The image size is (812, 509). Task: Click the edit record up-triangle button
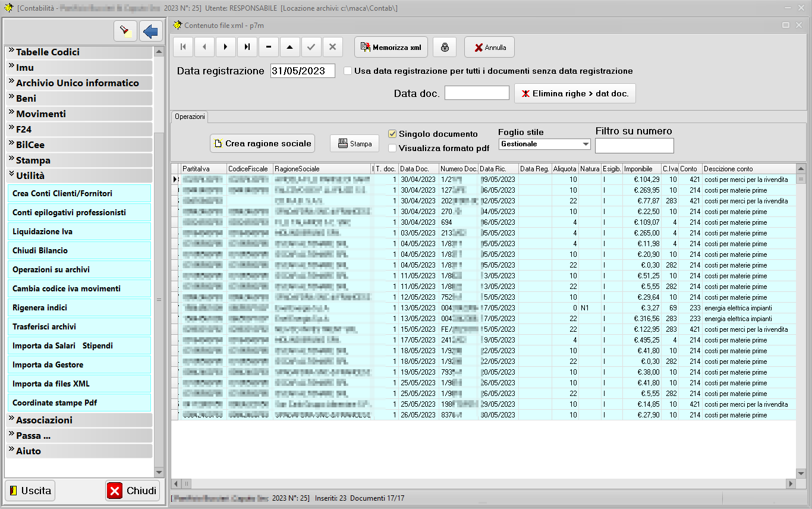pos(290,47)
